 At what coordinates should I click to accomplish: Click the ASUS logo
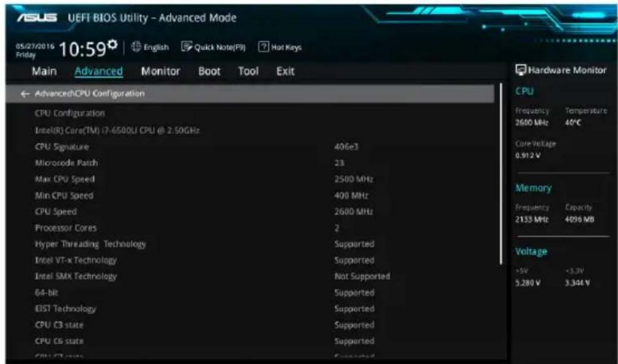coord(37,18)
